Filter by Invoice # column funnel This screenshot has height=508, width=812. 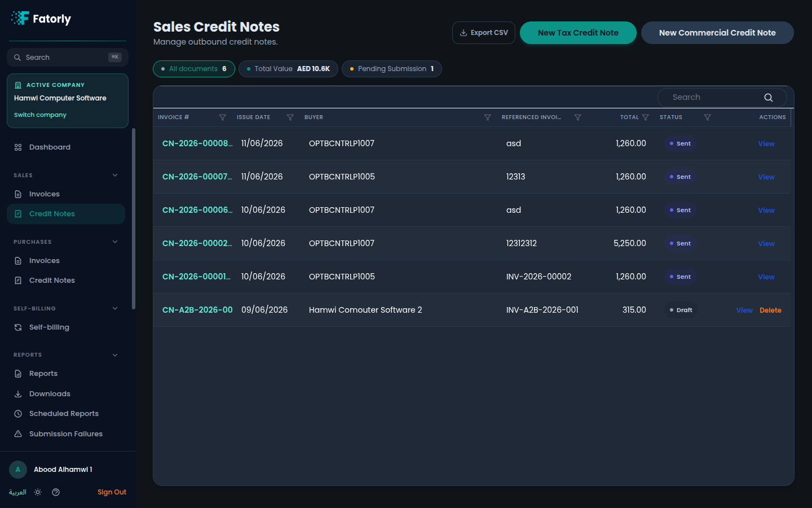click(223, 117)
